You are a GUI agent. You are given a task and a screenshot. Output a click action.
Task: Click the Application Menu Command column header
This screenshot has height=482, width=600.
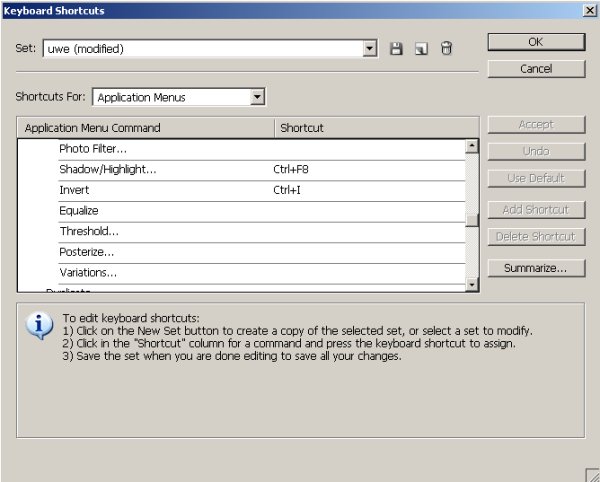pos(146,128)
